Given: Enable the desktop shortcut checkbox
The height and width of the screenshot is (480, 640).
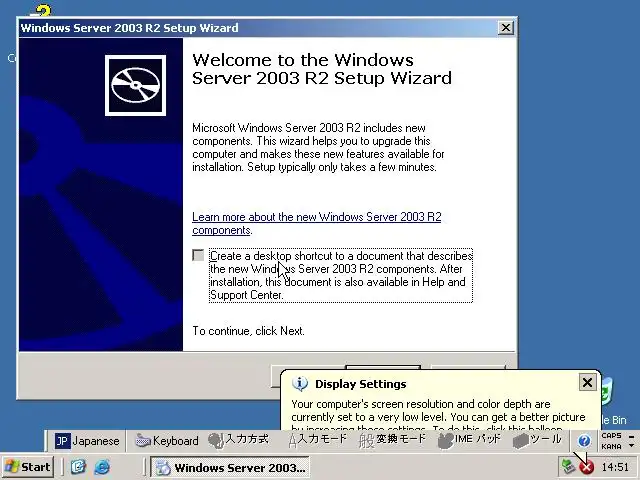Looking at the screenshot, I should click(x=198, y=256).
